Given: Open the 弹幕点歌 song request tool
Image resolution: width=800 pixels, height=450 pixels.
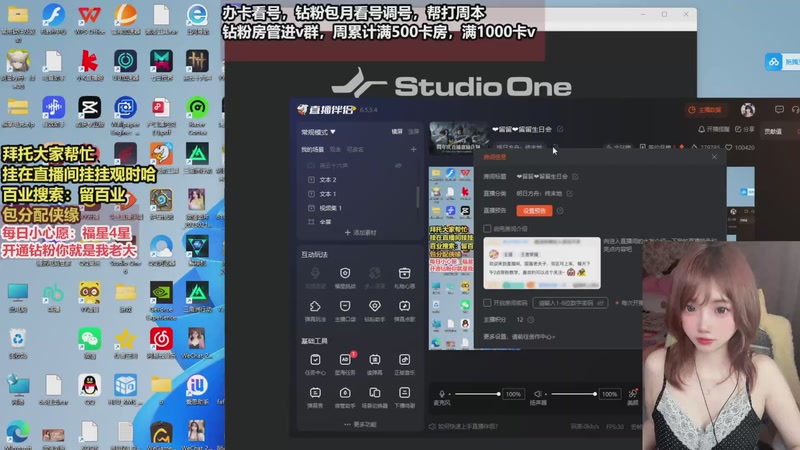Looking at the screenshot, I should tap(404, 310).
